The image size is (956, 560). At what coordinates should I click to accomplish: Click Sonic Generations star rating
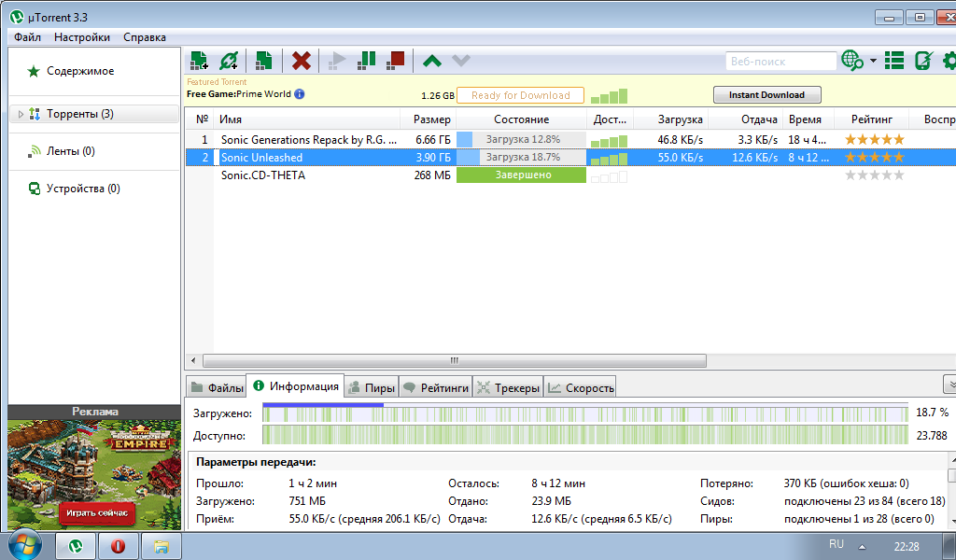click(x=874, y=140)
